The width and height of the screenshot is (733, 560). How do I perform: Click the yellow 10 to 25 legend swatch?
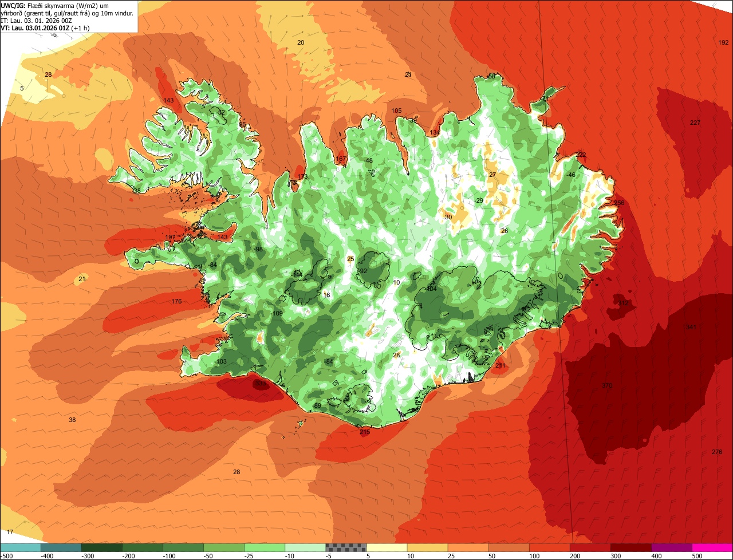pyautogui.click(x=428, y=547)
